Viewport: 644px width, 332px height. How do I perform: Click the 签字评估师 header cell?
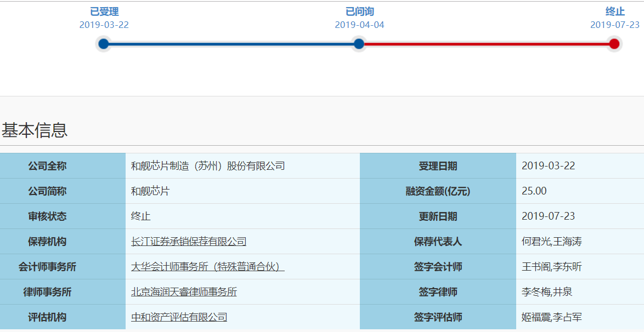pyautogui.click(x=438, y=317)
